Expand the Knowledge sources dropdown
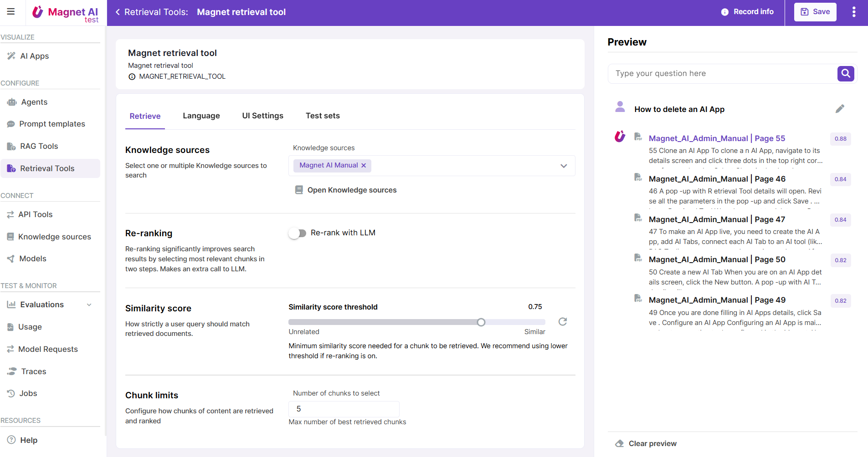Viewport: 868px width, 457px height. coord(564,166)
